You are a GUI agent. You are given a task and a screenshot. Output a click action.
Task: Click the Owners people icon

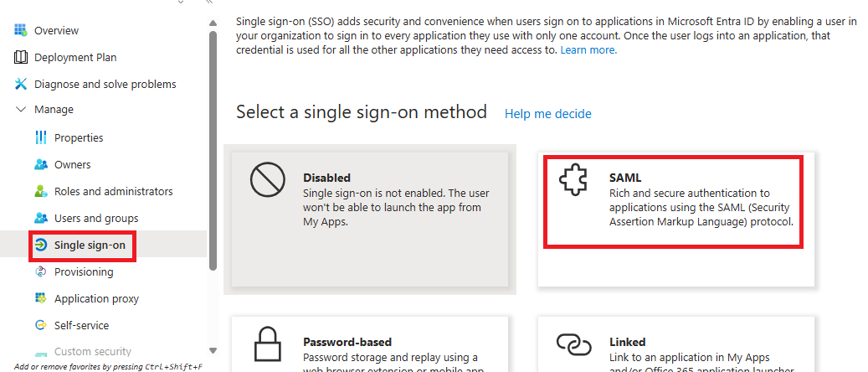pyautogui.click(x=40, y=165)
